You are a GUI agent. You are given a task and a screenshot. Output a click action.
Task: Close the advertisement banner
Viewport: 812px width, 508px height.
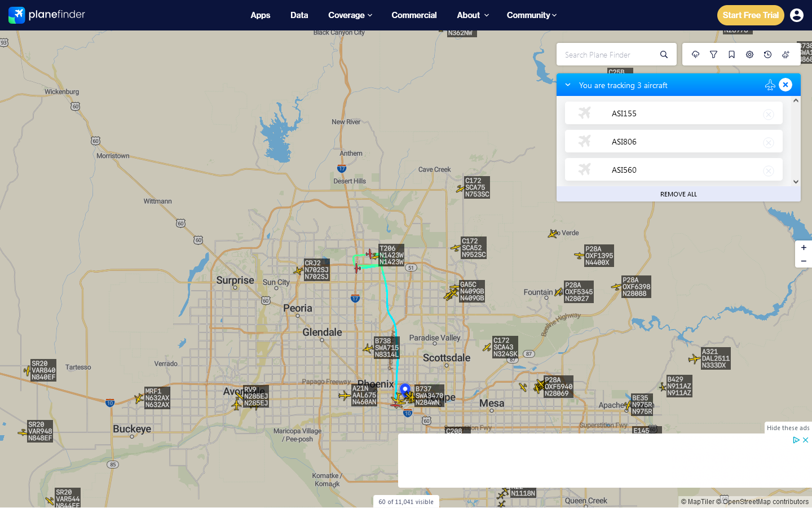(806, 440)
